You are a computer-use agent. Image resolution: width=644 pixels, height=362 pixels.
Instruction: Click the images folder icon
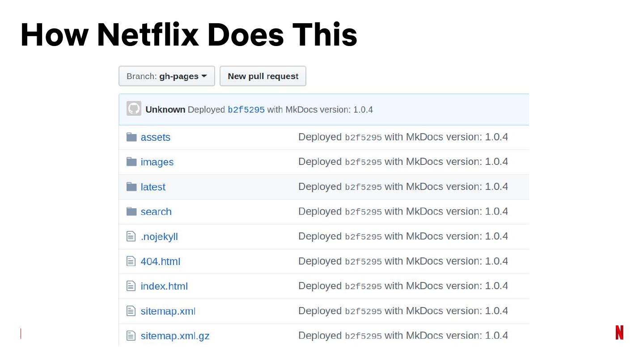click(x=131, y=162)
